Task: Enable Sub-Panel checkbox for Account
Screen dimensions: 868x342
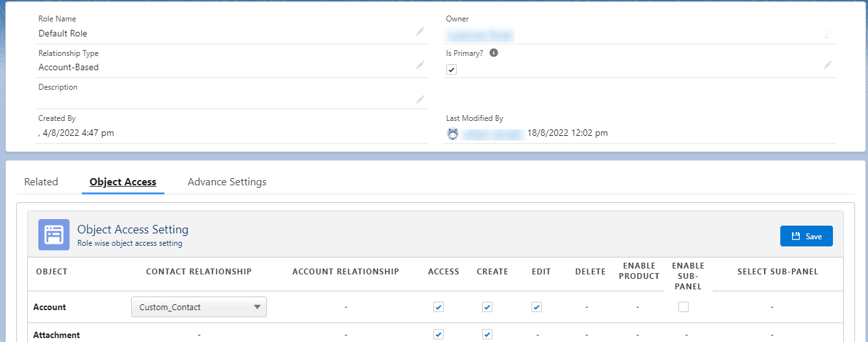Action: [683, 307]
